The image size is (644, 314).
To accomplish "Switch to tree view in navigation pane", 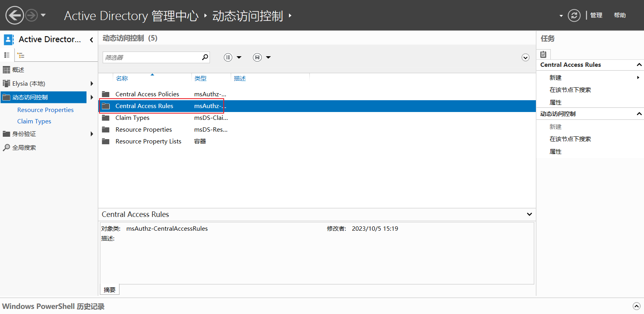I will (21, 55).
